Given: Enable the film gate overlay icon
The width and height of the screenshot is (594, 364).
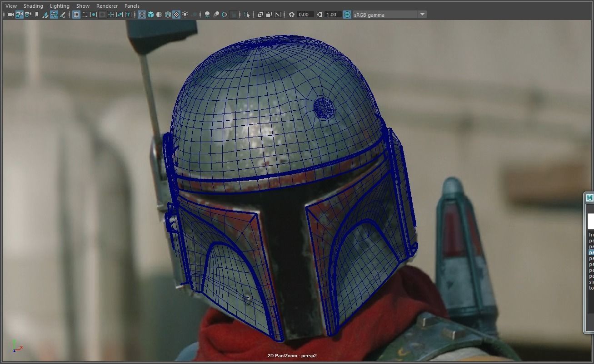Looking at the screenshot, I should (85, 15).
